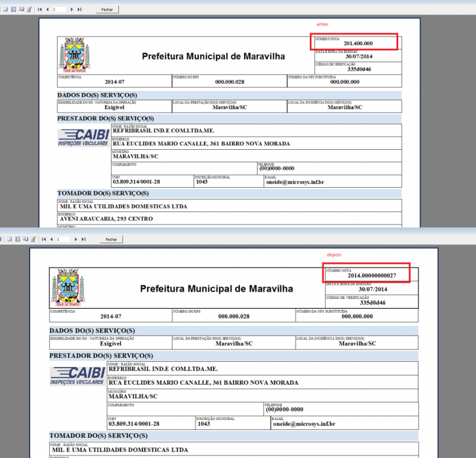Go to next page in upper toolbar

pyautogui.click(x=72, y=9)
